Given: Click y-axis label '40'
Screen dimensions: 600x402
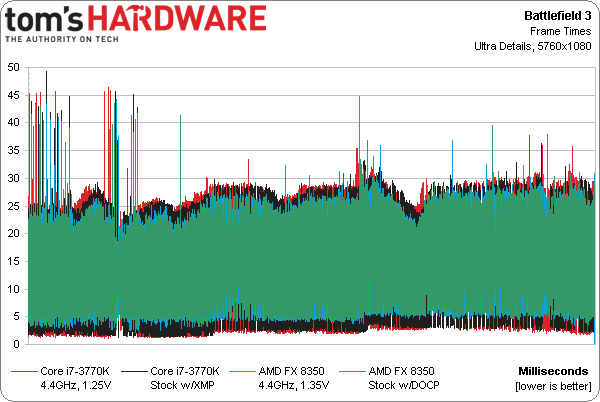Looking at the screenshot, I should coord(13,122).
